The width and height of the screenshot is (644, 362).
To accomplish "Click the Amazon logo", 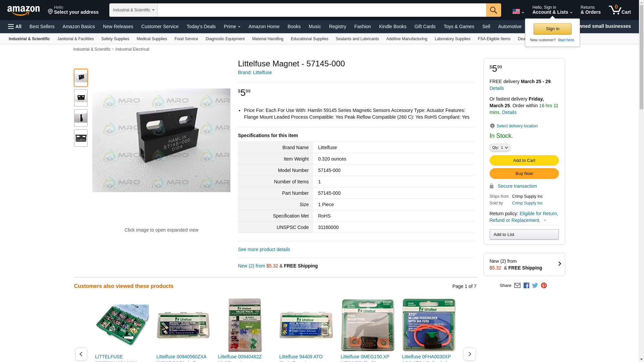I will click(x=23, y=10).
